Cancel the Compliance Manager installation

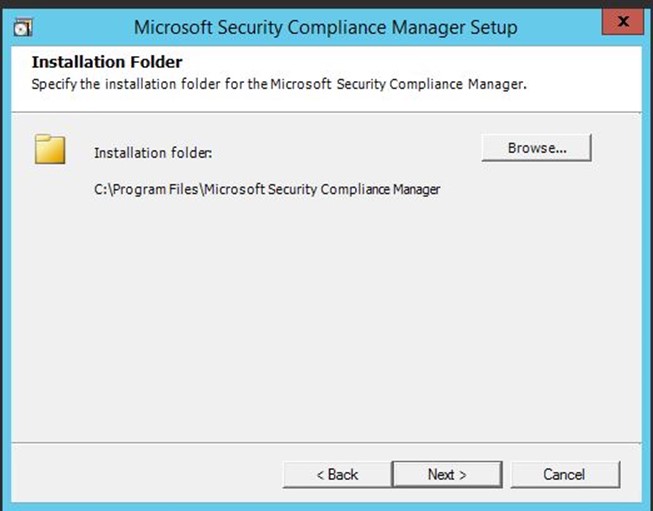point(565,474)
